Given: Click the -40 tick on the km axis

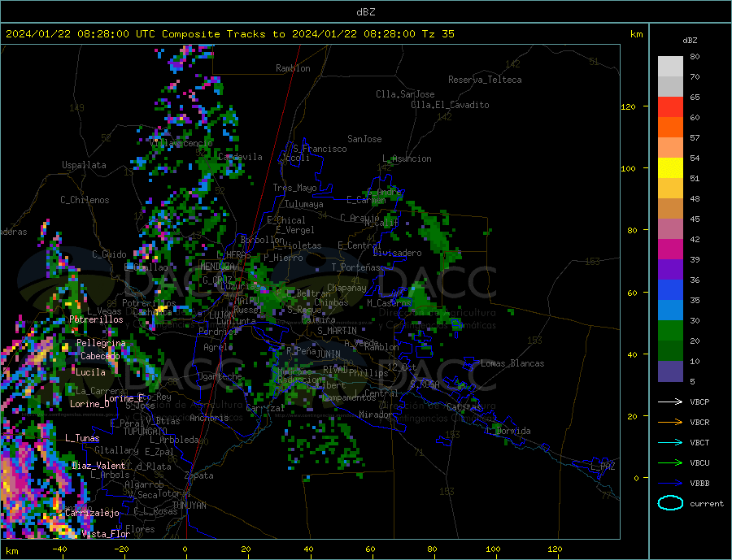Looking at the screenshot, I should pyautogui.click(x=59, y=549).
